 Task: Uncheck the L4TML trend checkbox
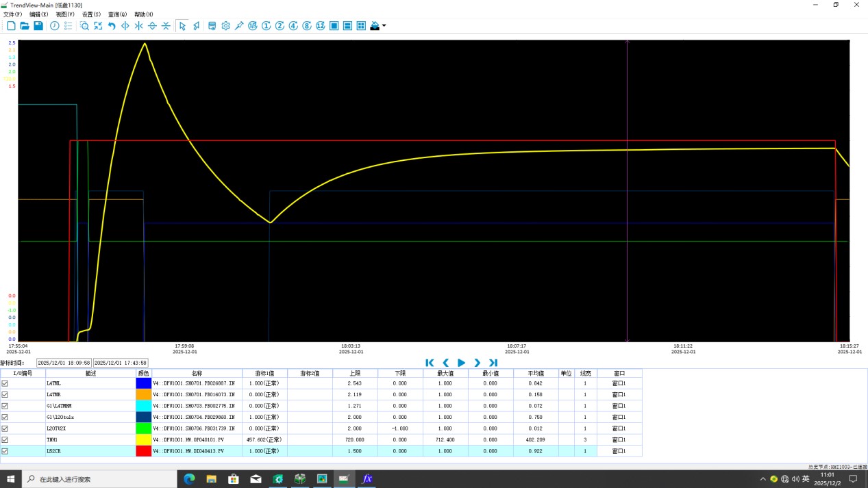pyautogui.click(x=5, y=384)
